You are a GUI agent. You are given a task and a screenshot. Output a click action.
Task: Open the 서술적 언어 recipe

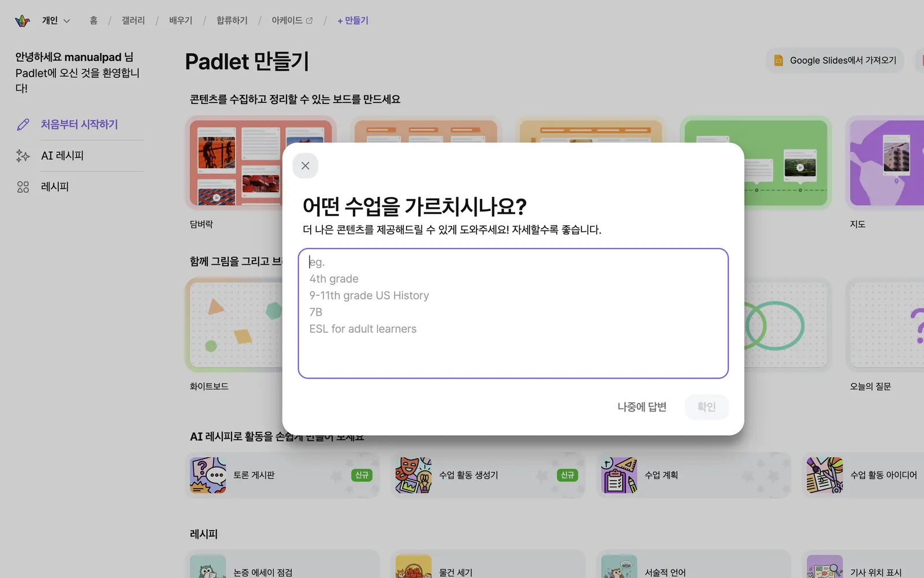[694, 564]
